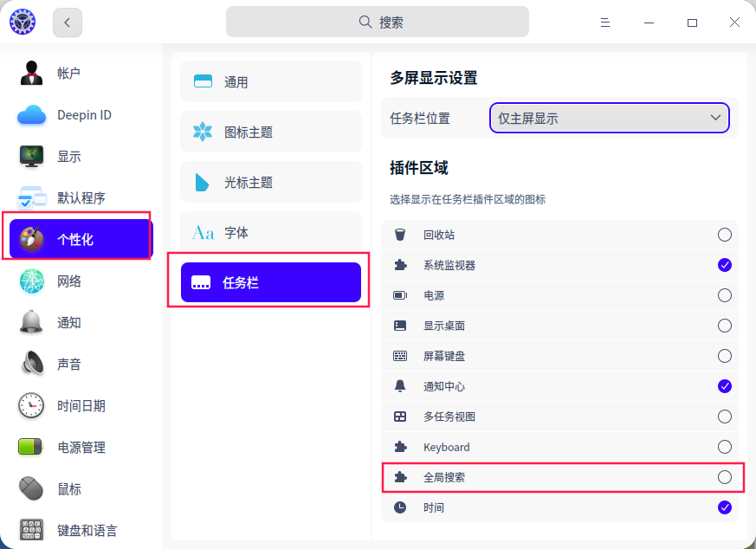The height and width of the screenshot is (549, 756).
Task: Open the 通知 bell icon in sidebar
Action: point(31,323)
